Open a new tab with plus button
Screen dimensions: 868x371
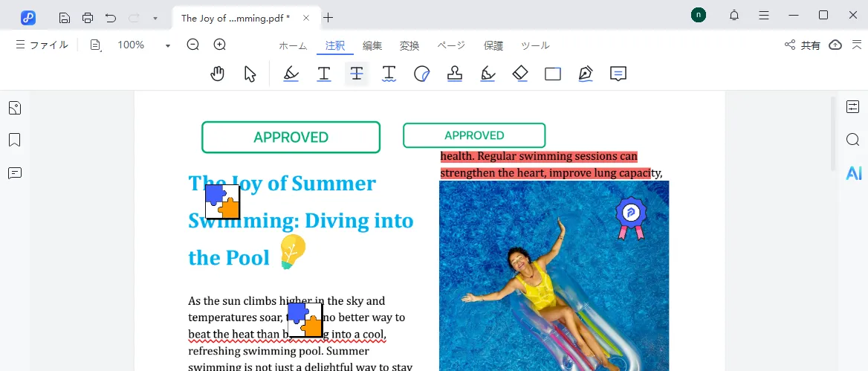coord(328,18)
